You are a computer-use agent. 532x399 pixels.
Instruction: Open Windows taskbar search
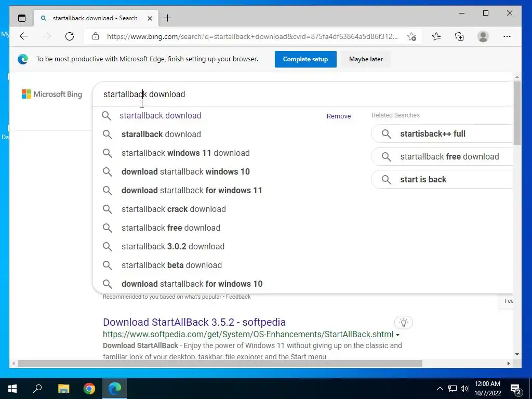point(37,389)
